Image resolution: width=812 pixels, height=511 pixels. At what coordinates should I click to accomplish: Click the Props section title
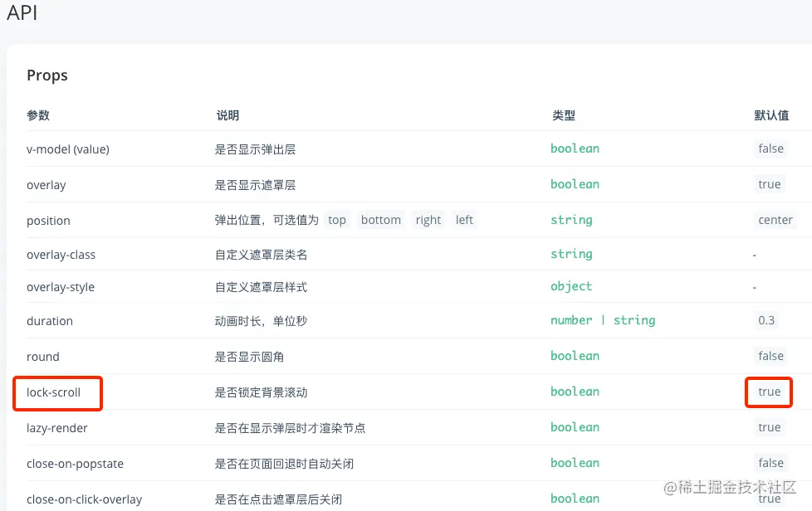tap(47, 75)
